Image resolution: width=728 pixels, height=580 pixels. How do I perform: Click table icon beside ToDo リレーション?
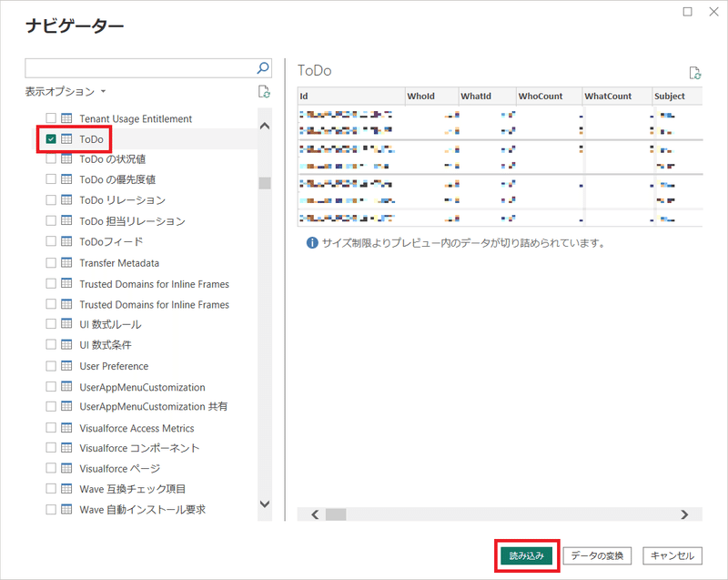pos(66,199)
